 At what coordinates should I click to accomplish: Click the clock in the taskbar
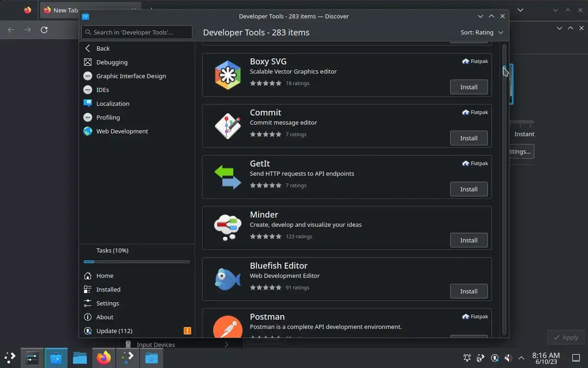(x=546, y=358)
